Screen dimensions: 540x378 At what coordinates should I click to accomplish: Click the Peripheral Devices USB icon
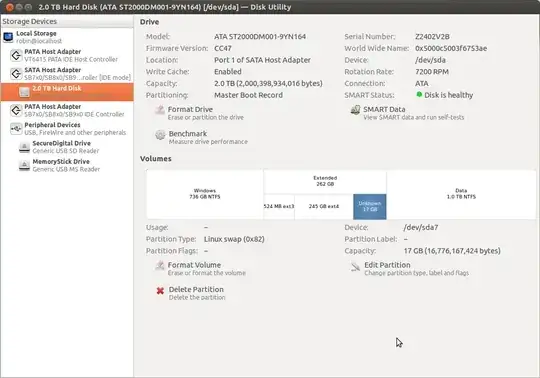click(x=16, y=129)
